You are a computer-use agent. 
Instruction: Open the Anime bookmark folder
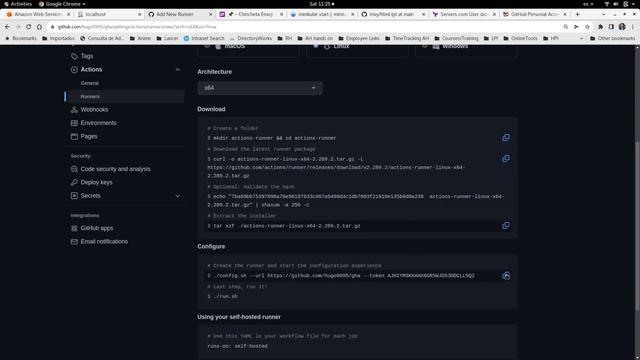[140, 38]
